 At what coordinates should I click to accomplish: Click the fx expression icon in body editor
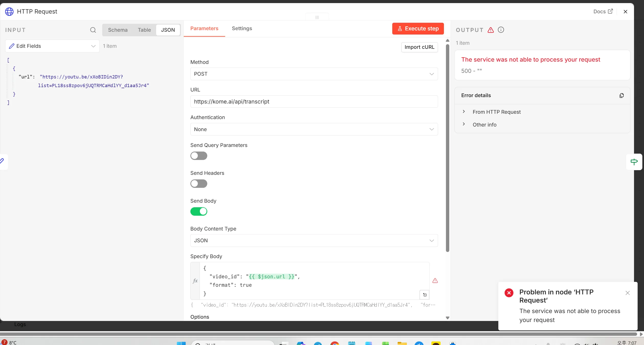195,281
